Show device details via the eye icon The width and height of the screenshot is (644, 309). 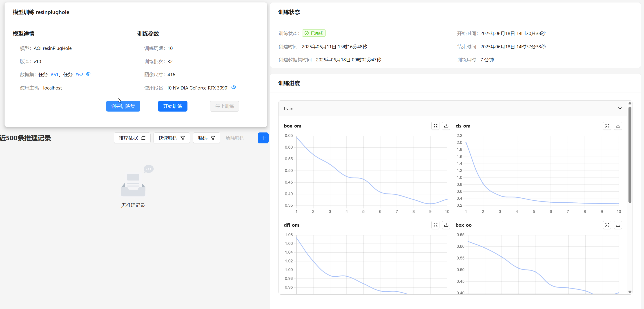pos(234,87)
